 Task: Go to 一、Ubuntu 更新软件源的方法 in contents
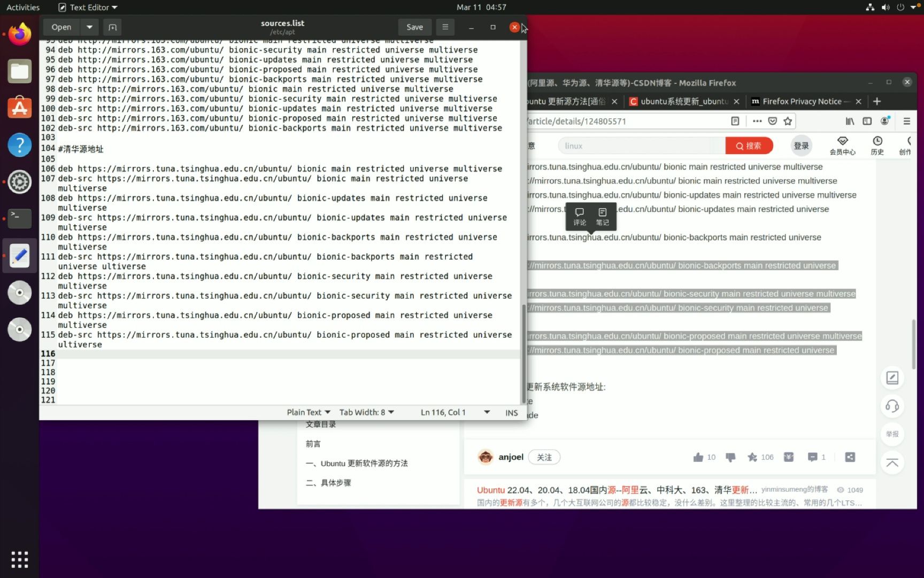[357, 463]
